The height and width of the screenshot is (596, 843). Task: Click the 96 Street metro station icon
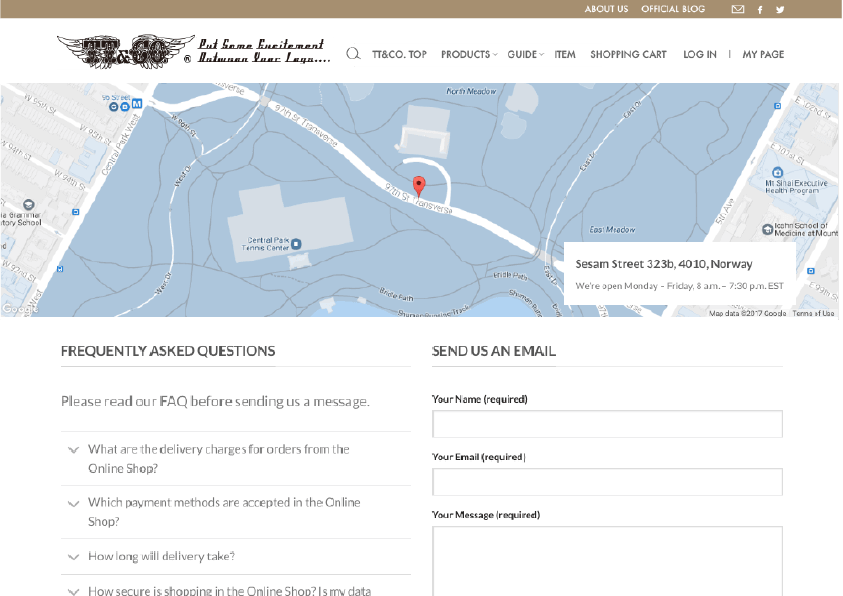137,104
